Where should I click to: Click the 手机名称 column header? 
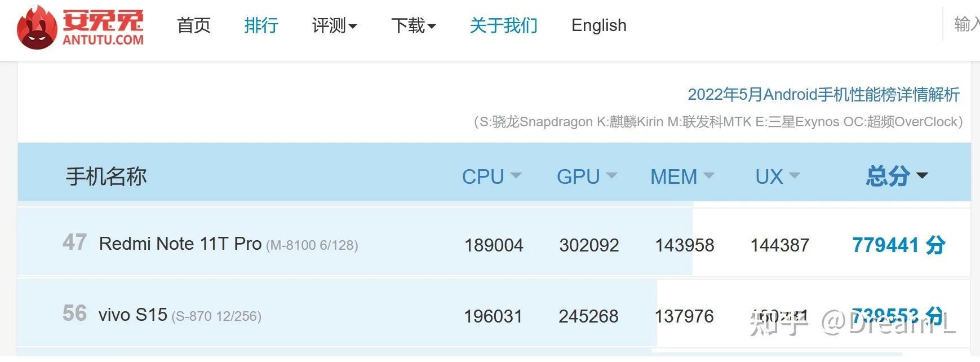point(106,176)
